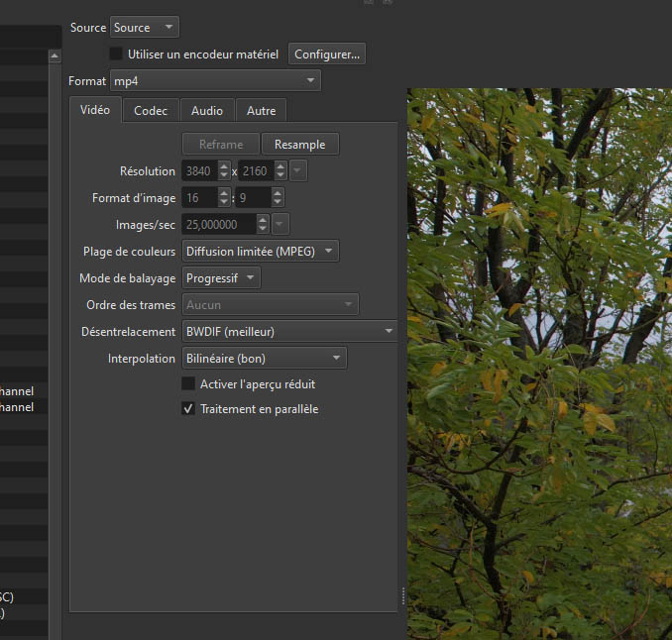Image resolution: width=672 pixels, height=640 pixels.
Task: Enable 'Utiliser un encodeur matériel' checkbox
Action: (116, 53)
